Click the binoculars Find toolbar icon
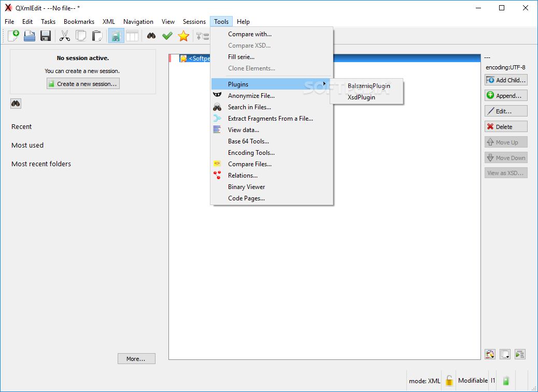This screenshot has width=538, height=392. 151,36
